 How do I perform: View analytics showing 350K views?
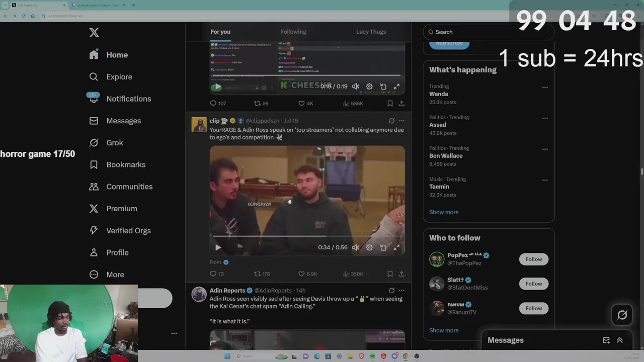[353, 274]
